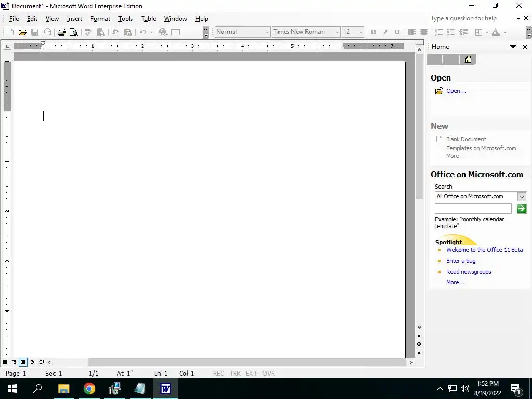Open the Insert menu
This screenshot has width=532, height=399.
[74, 19]
